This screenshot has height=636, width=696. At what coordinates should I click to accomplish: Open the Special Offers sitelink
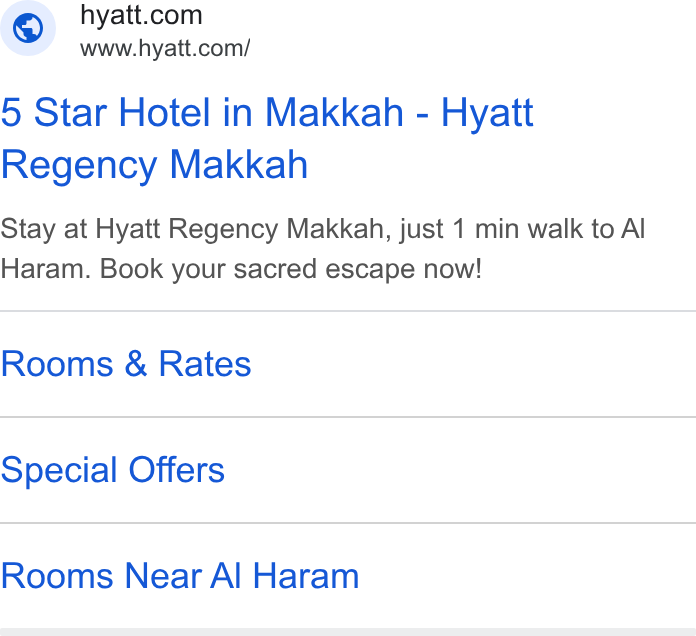coord(113,470)
